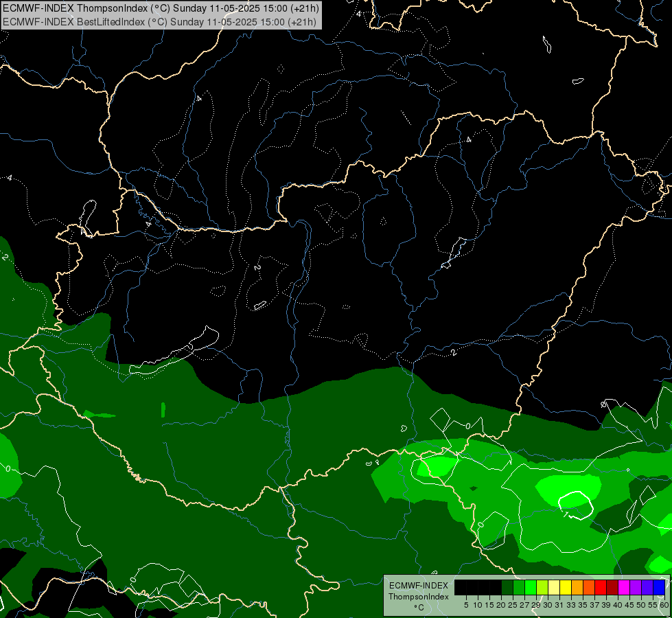672x618 pixels.
Task: Pick the purple 45–50 legend swatch
Action: [636, 587]
